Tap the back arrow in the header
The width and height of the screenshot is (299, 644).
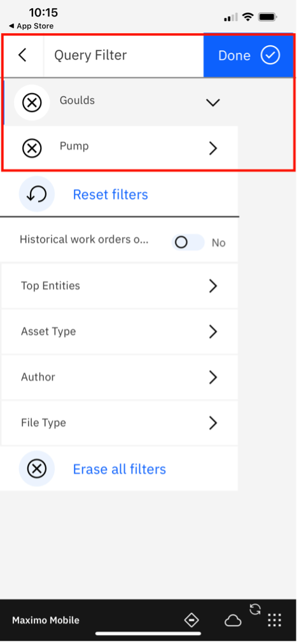[x=22, y=55]
